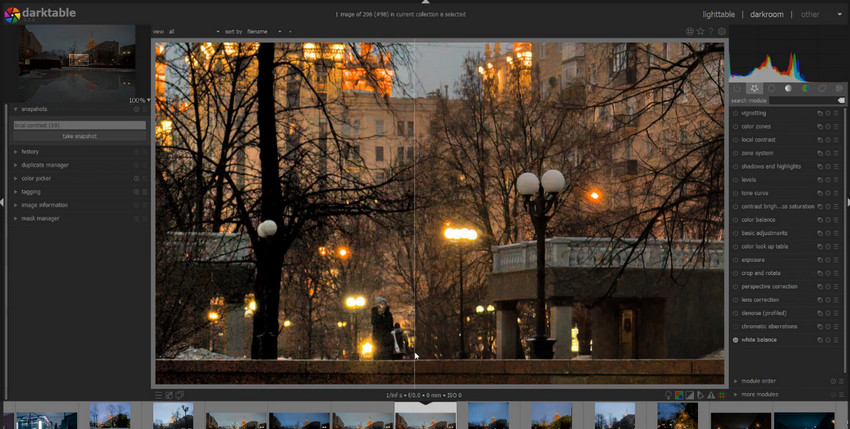Viewport: 850px width, 429px height.
Task: Toggle ISO 12646 color assessment bulb icon
Action: [x=668, y=395]
